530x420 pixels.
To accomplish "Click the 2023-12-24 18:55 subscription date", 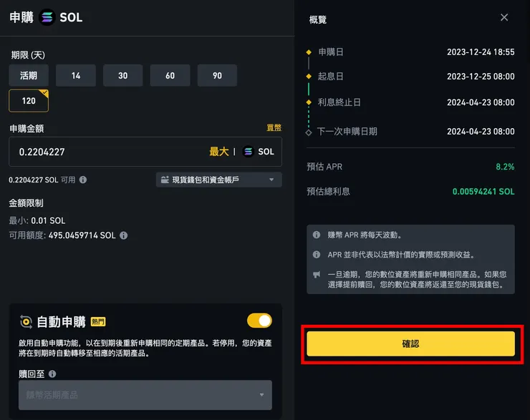I will (x=481, y=52).
